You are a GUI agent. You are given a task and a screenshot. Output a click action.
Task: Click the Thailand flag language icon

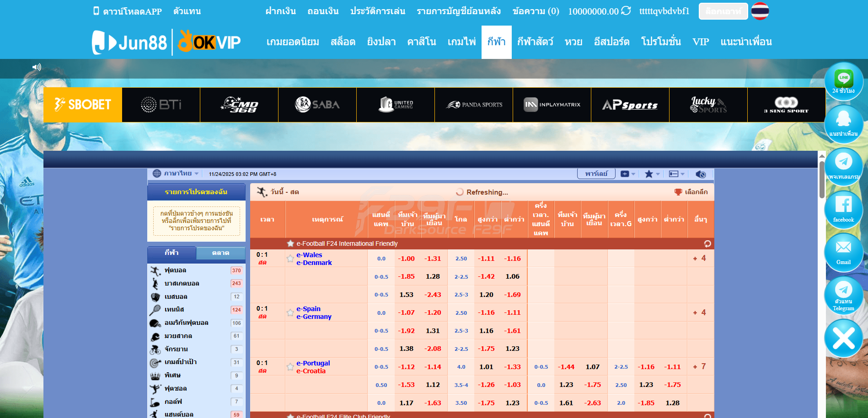coord(760,11)
